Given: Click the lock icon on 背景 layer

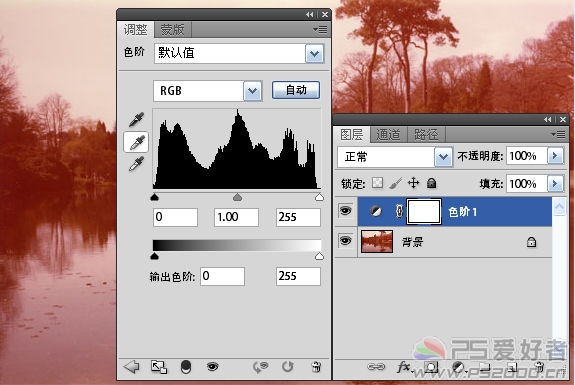Looking at the screenshot, I should (531, 242).
